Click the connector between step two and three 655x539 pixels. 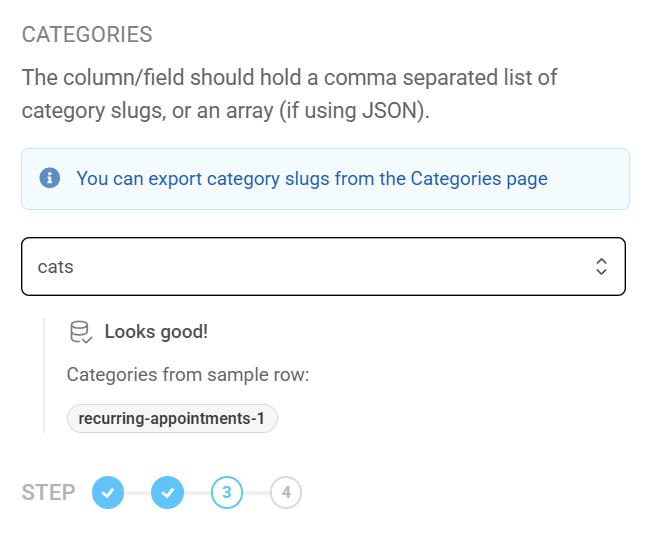pyautogui.click(x=197, y=492)
